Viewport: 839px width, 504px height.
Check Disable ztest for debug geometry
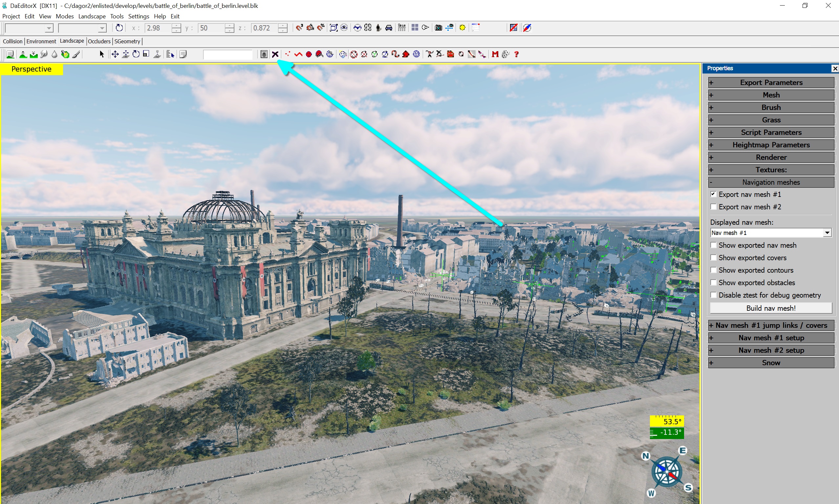tap(713, 295)
